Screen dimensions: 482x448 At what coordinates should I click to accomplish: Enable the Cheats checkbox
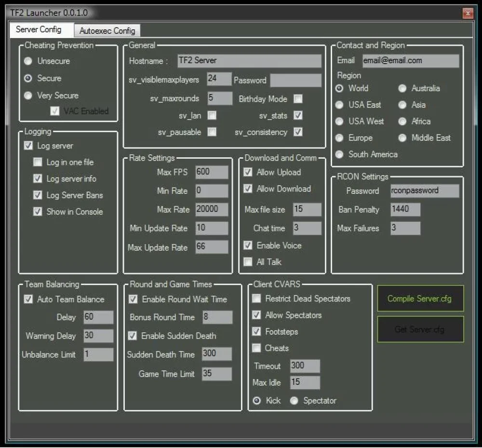256,348
